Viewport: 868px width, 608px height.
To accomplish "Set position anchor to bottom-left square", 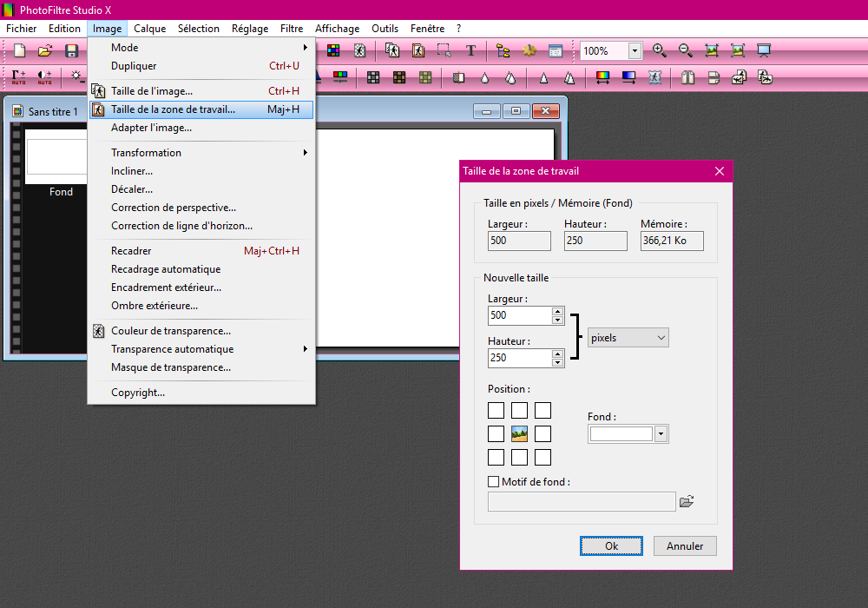I will coord(496,457).
